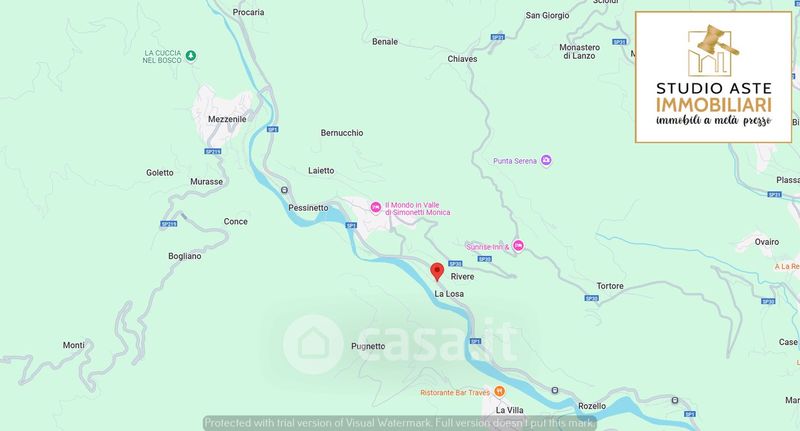Select the Punta Serena camera icon
Image resolution: width=800 pixels, height=431 pixels.
coord(546,161)
